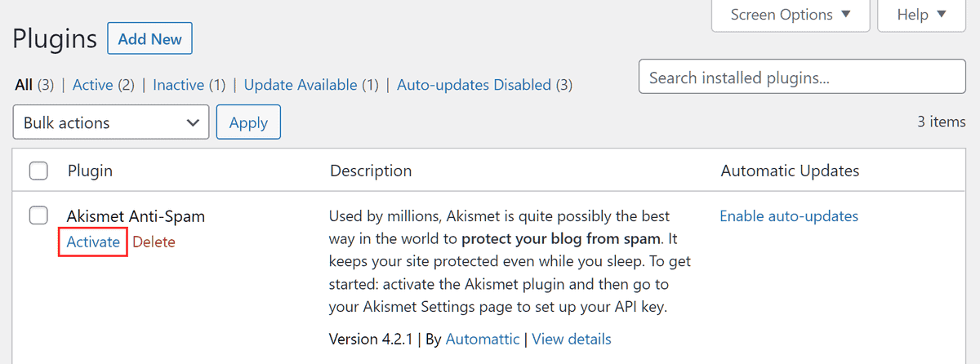The image size is (980, 364).
Task: Check the Akismet Anti-Spam checkbox
Action: pyautogui.click(x=38, y=215)
